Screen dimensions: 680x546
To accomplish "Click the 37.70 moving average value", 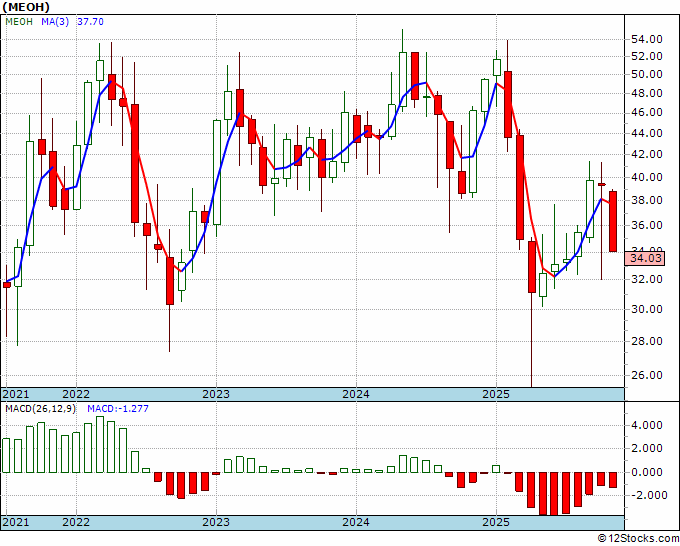I will coord(90,22).
